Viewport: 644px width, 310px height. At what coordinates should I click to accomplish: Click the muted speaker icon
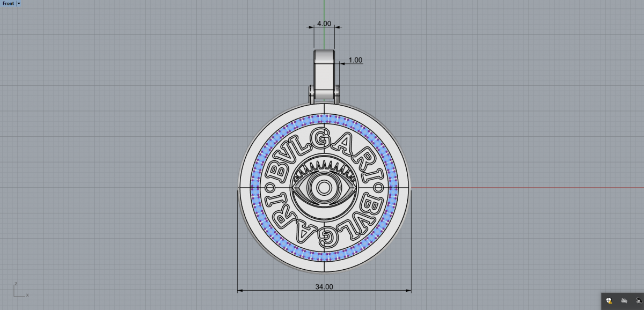(639, 301)
